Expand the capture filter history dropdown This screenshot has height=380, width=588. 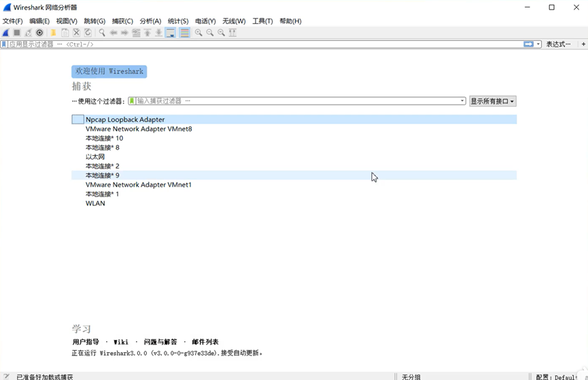tap(462, 101)
